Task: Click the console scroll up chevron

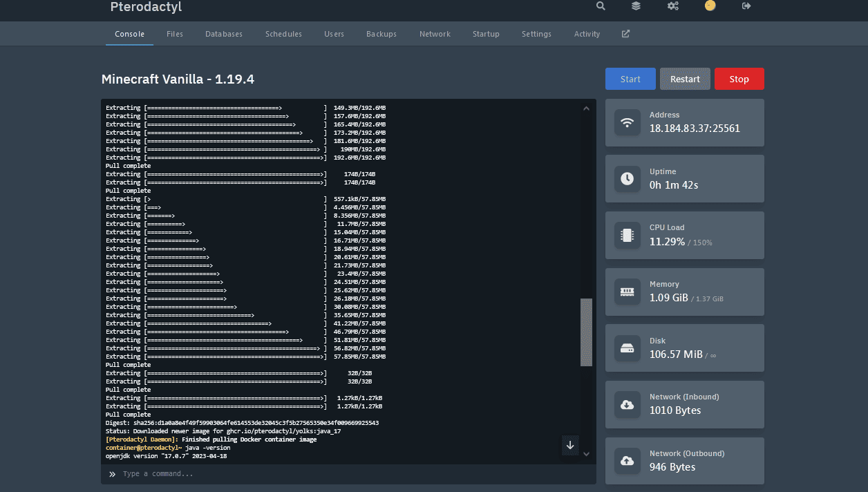Action: coord(586,108)
